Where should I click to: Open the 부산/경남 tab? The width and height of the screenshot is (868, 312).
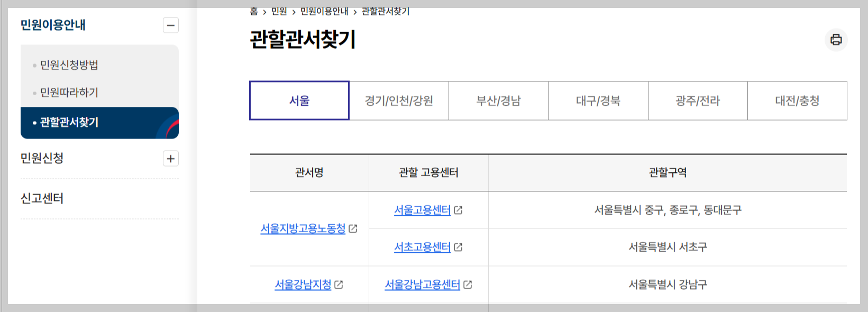[498, 100]
